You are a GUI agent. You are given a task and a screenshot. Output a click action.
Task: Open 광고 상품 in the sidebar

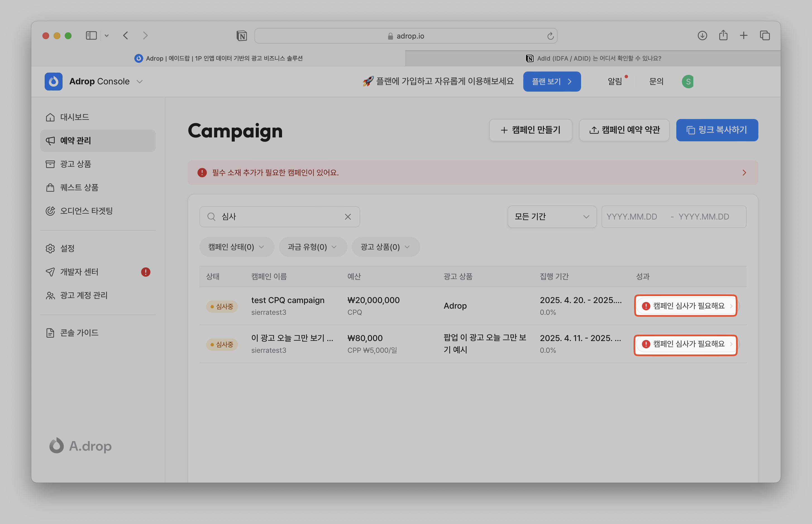(75, 164)
